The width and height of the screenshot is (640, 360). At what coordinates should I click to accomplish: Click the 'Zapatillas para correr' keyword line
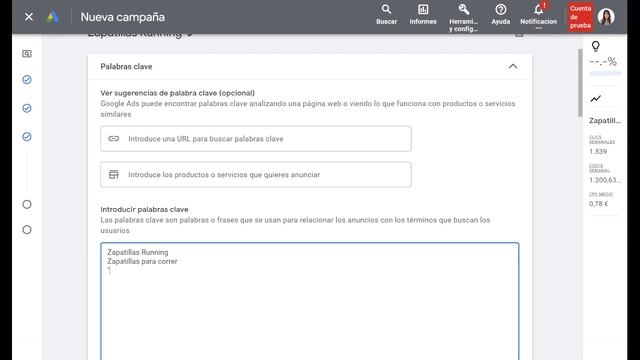(142, 261)
